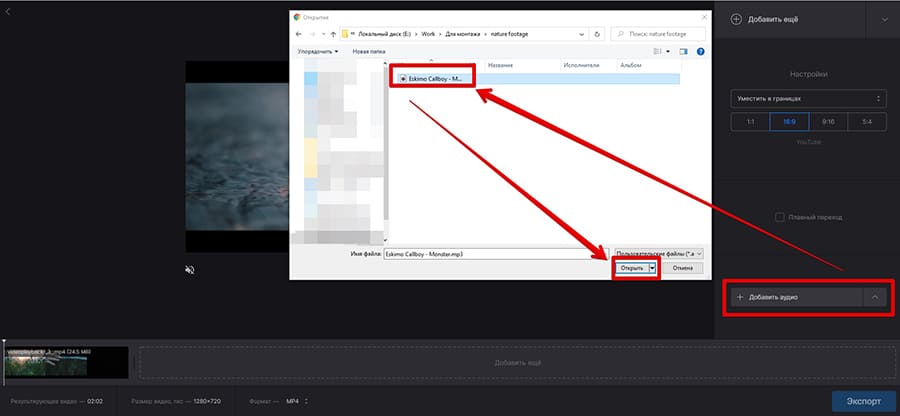Viewport: 900px width, 416px height.
Task: Go up one folder level
Action: (x=333, y=33)
